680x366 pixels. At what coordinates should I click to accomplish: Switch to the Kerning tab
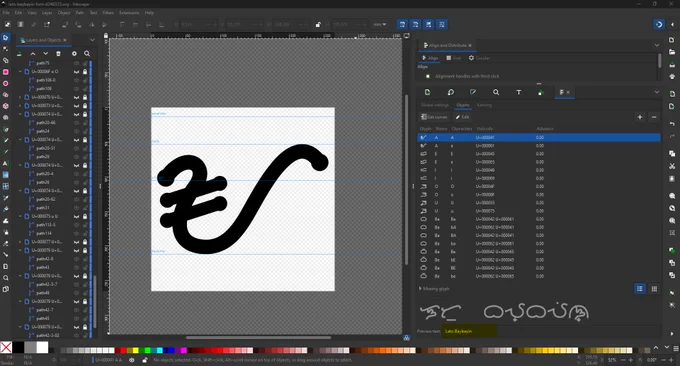[x=484, y=105]
